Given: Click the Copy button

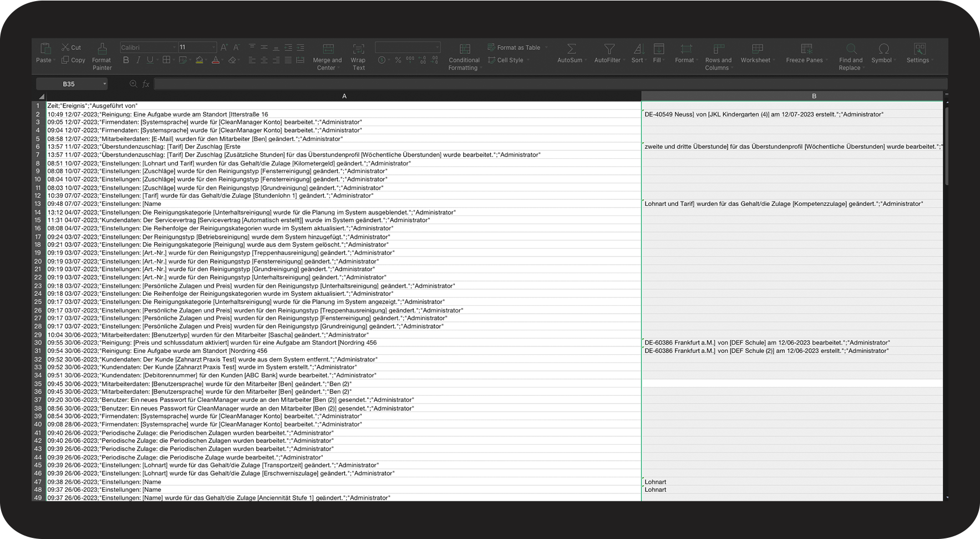Looking at the screenshot, I should tap(73, 60).
